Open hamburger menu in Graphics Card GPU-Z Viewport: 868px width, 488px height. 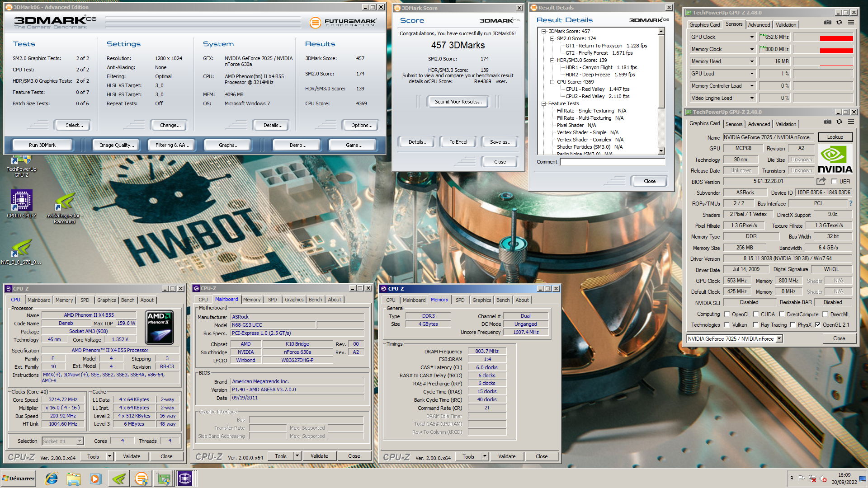tap(851, 122)
